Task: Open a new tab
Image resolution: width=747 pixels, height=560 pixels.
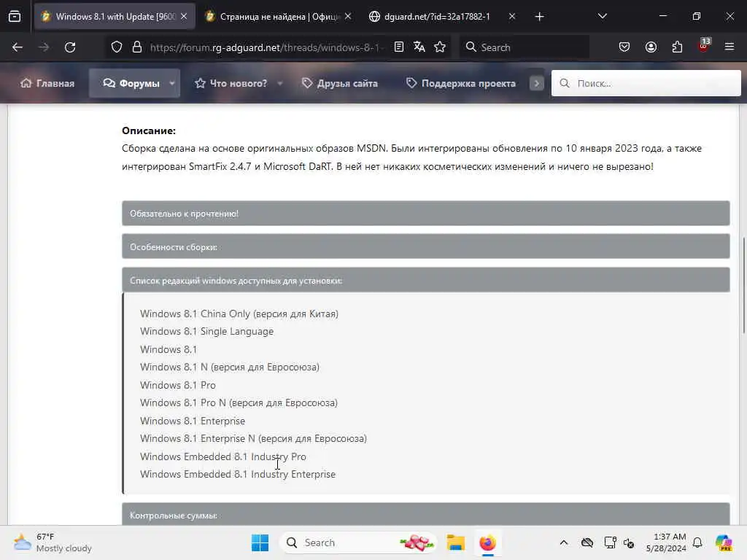Action: point(539,17)
